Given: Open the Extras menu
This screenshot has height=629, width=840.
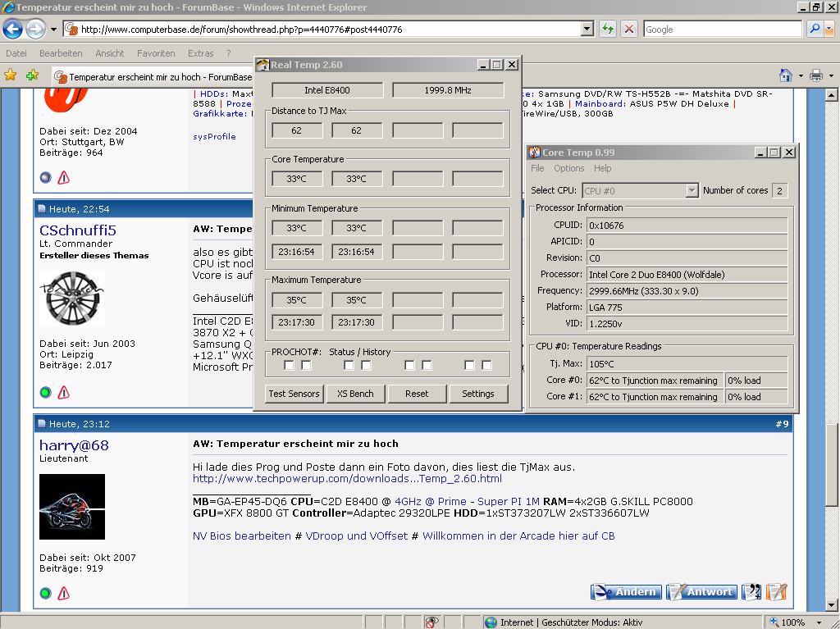Looking at the screenshot, I should [x=200, y=53].
